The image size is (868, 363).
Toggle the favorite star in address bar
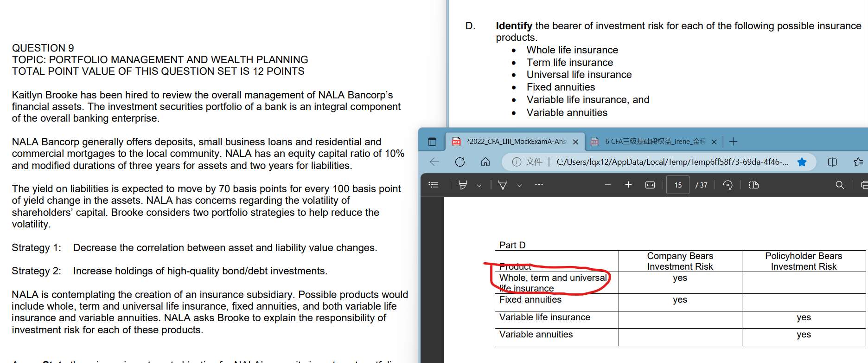tap(802, 162)
